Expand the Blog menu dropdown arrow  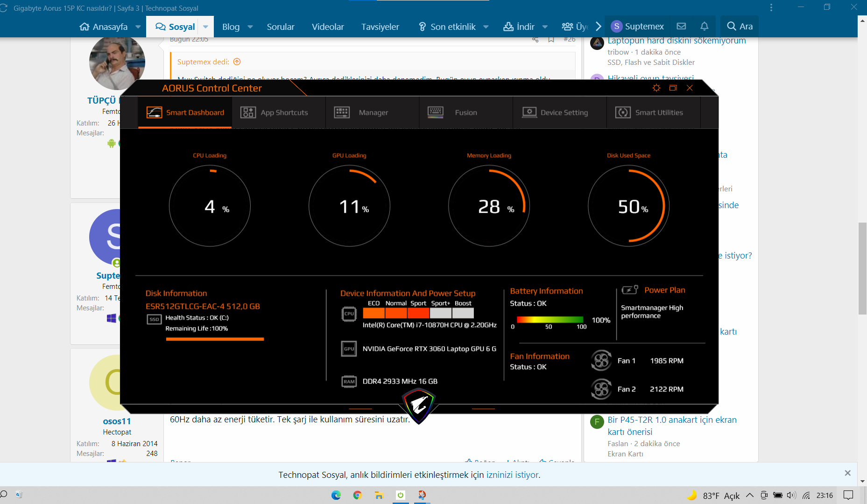pos(250,27)
